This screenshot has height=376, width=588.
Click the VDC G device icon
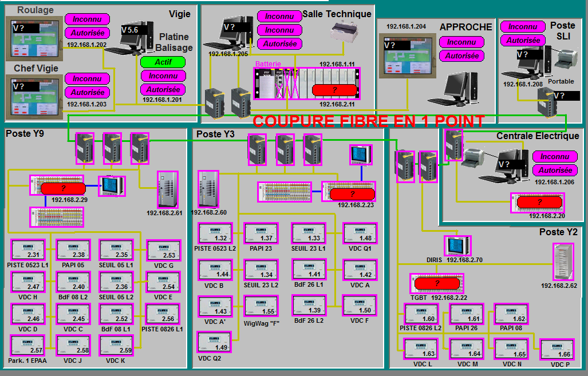(164, 250)
